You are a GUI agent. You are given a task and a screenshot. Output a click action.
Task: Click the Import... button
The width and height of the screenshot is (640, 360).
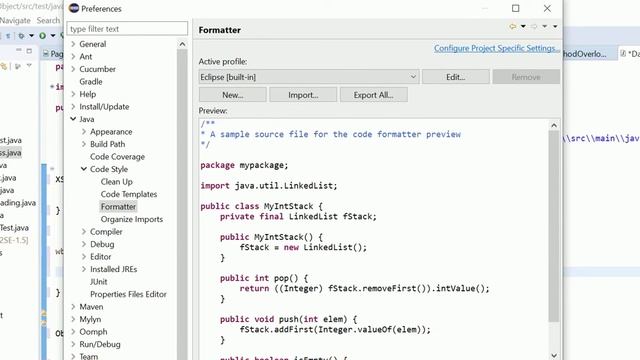303,95
